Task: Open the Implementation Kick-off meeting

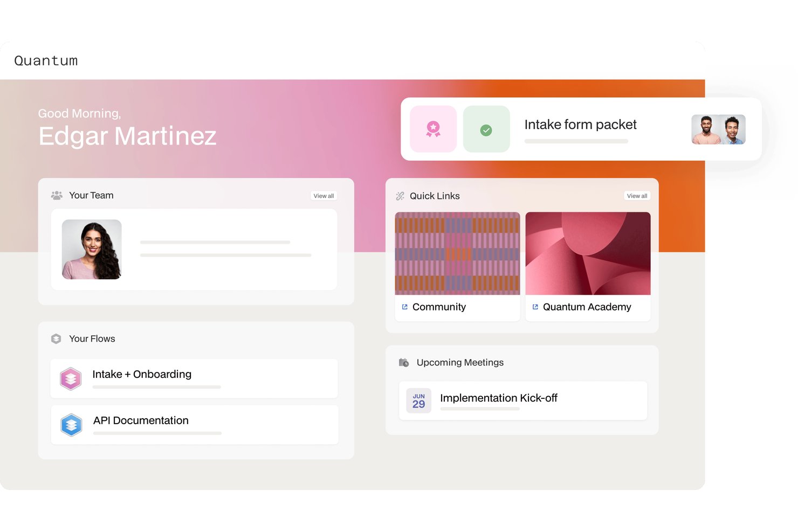Action: coord(523,400)
